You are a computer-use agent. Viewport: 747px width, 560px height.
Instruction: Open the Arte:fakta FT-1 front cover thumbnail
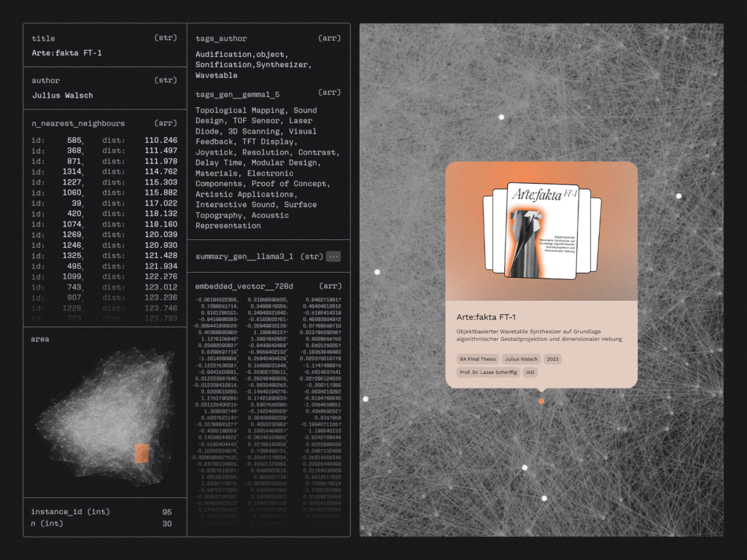coord(541,231)
